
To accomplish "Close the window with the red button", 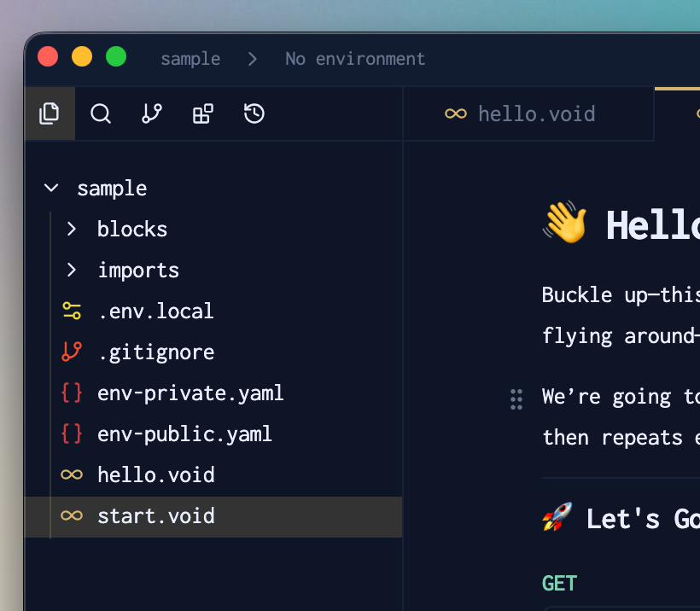I will [48, 56].
